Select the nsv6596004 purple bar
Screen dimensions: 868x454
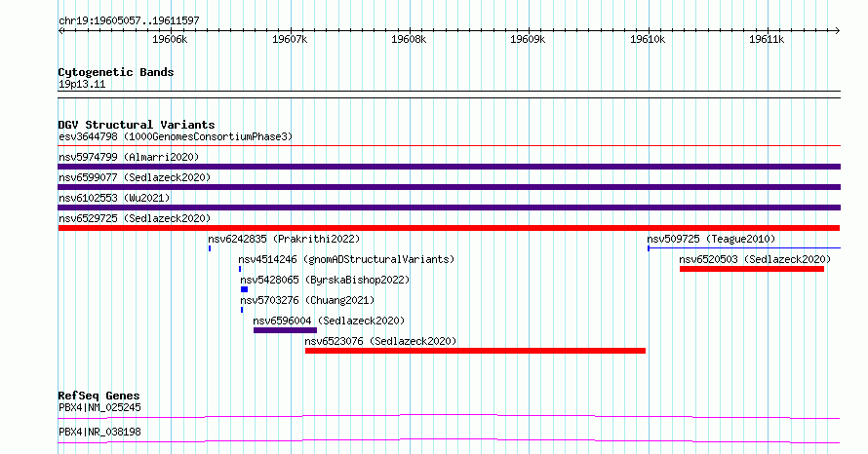click(285, 330)
